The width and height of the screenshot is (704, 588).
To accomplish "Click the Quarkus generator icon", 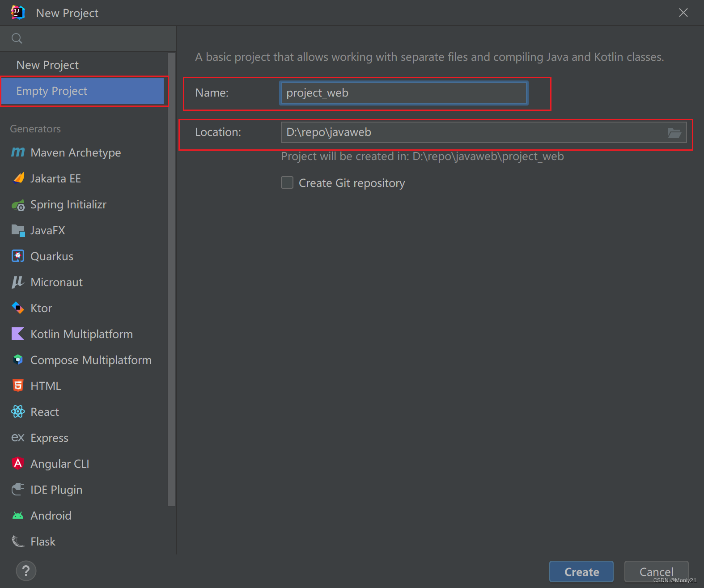I will point(18,256).
